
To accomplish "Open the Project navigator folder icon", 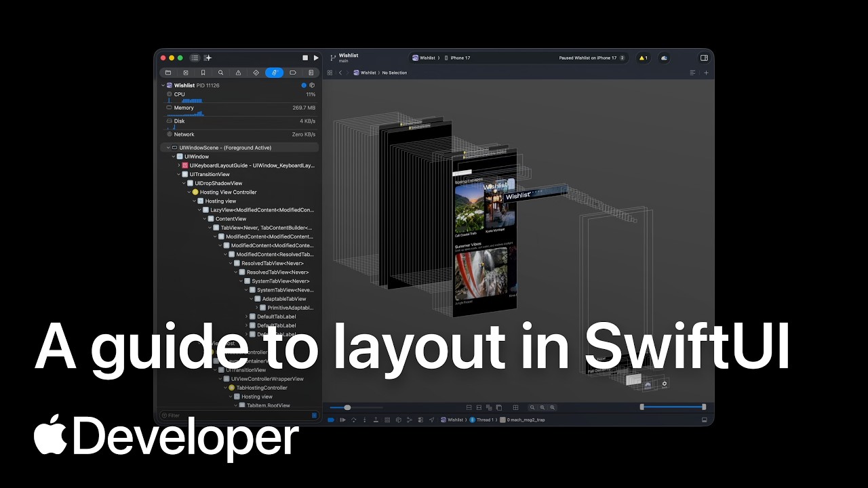I will pyautogui.click(x=168, y=73).
